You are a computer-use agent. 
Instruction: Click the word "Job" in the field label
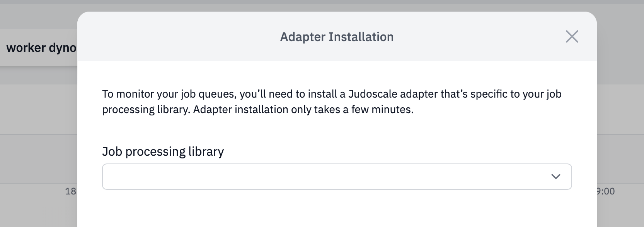pos(112,151)
